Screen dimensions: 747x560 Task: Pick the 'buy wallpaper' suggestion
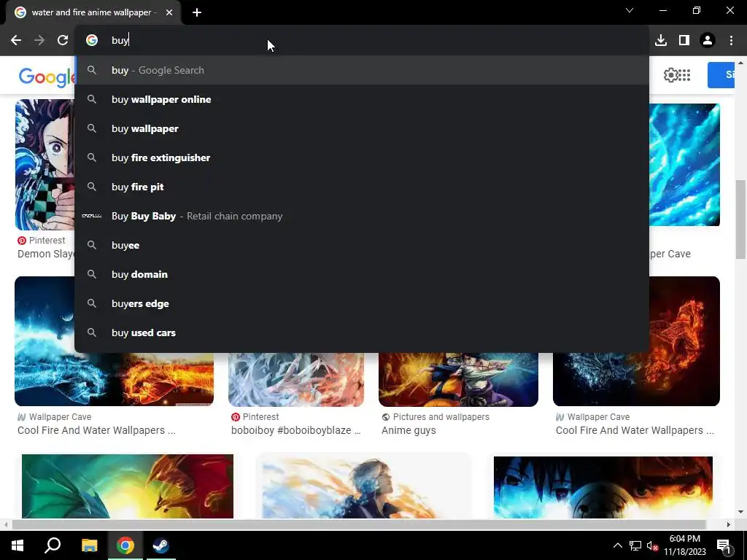pos(362,128)
